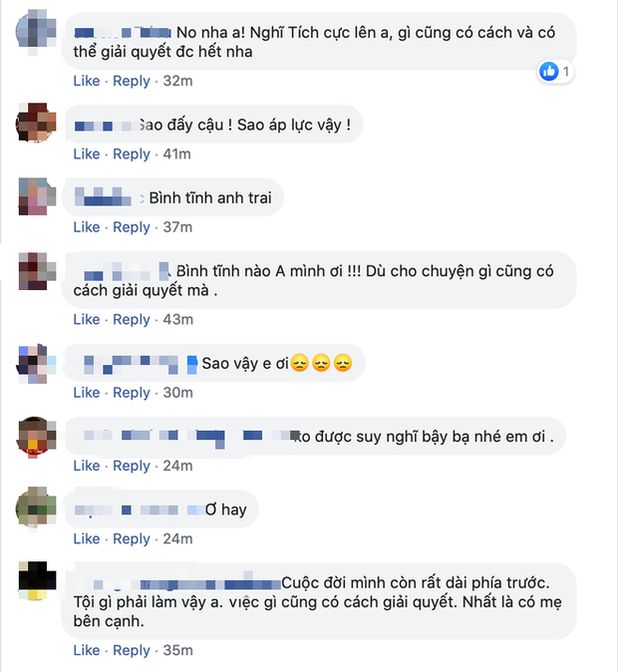Like the 'Sao vậy e ơi' comment
Screen dimensions: 618x672
[87, 392]
